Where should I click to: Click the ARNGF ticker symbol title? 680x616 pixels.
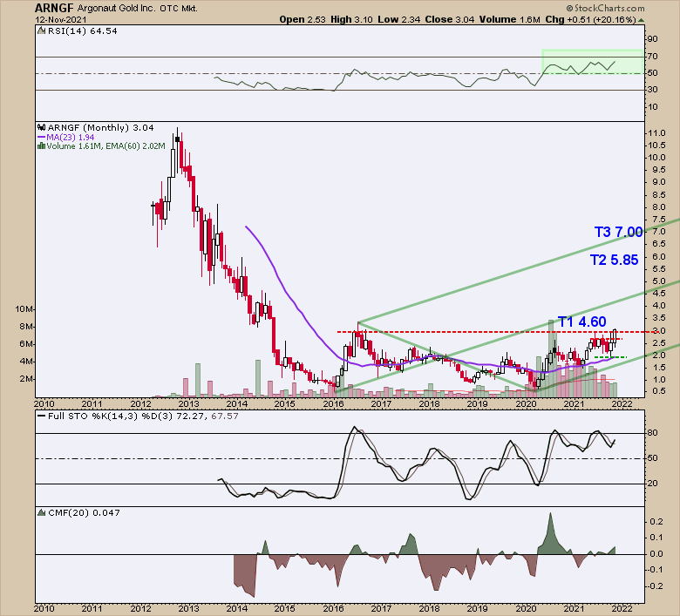coord(54,8)
